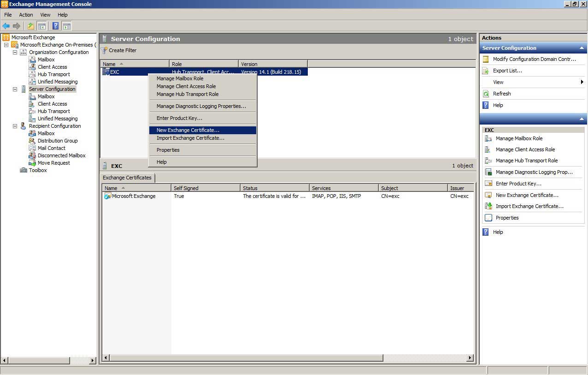Click the Back arrow toolbar icon
Viewport: 588px width, 375px height.
(6, 26)
